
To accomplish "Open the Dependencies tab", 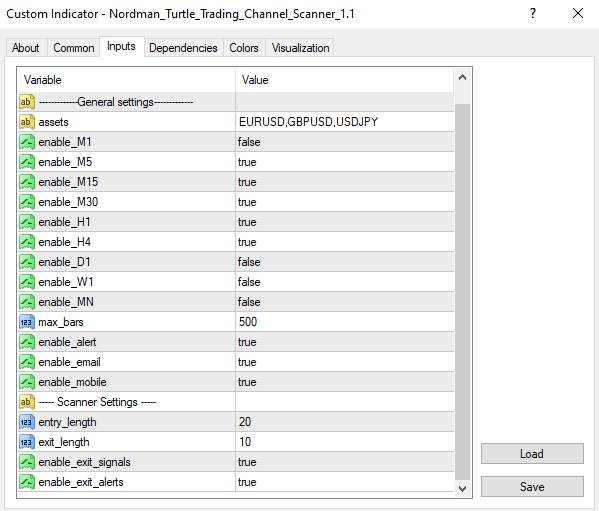I will (183, 48).
